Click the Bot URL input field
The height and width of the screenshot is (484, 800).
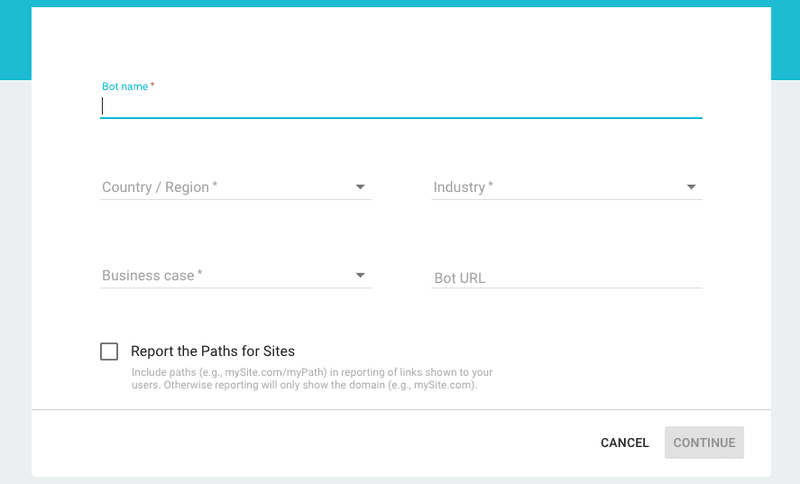tap(566, 278)
